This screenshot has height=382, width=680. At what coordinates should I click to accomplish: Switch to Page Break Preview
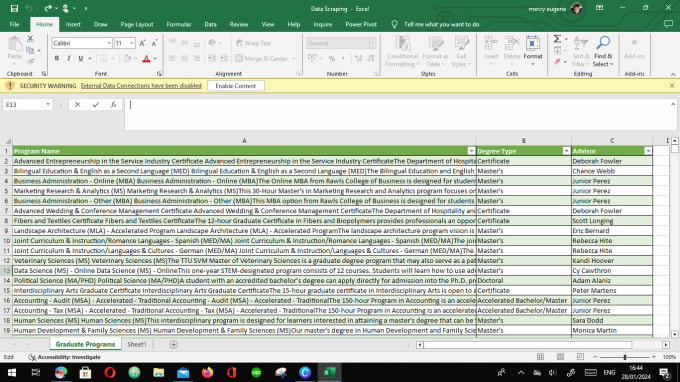[580, 357]
